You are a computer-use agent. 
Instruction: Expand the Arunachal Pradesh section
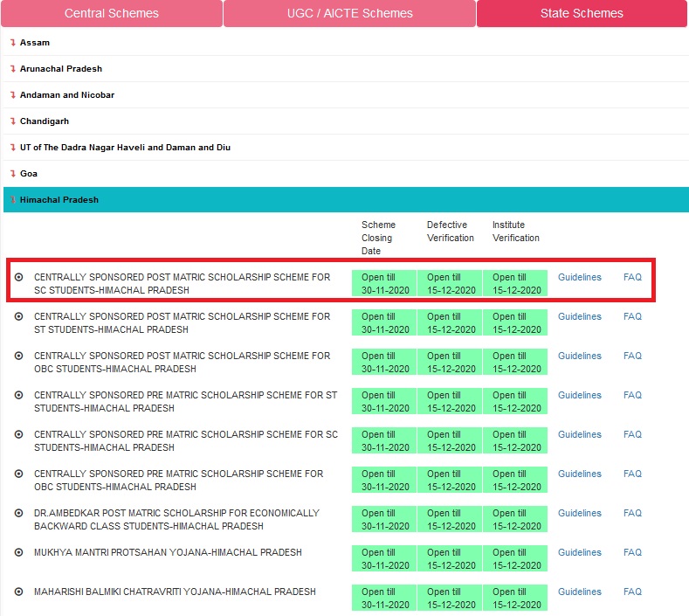click(x=346, y=69)
